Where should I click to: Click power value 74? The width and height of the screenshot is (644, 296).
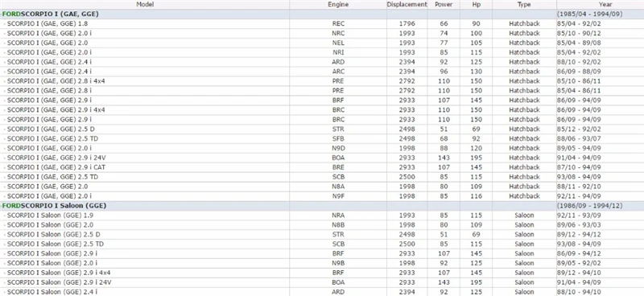(x=444, y=33)
